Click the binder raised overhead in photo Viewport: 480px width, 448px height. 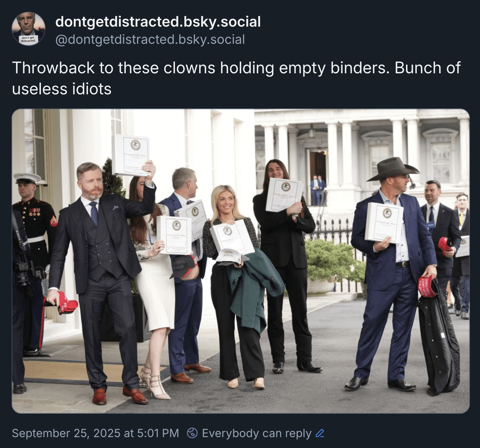click(x=131, y=155)
